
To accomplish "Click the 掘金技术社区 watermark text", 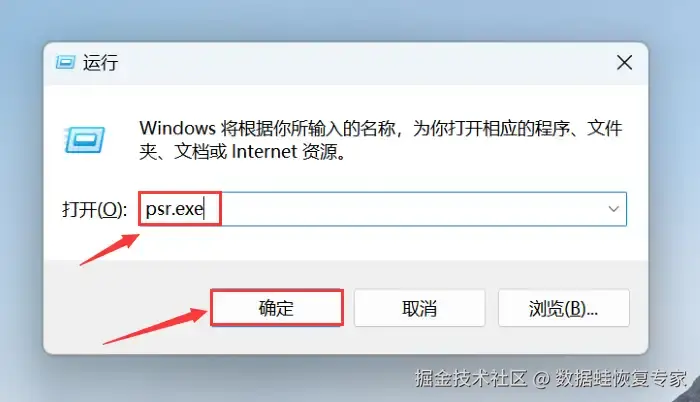I will tap(471, 378).
